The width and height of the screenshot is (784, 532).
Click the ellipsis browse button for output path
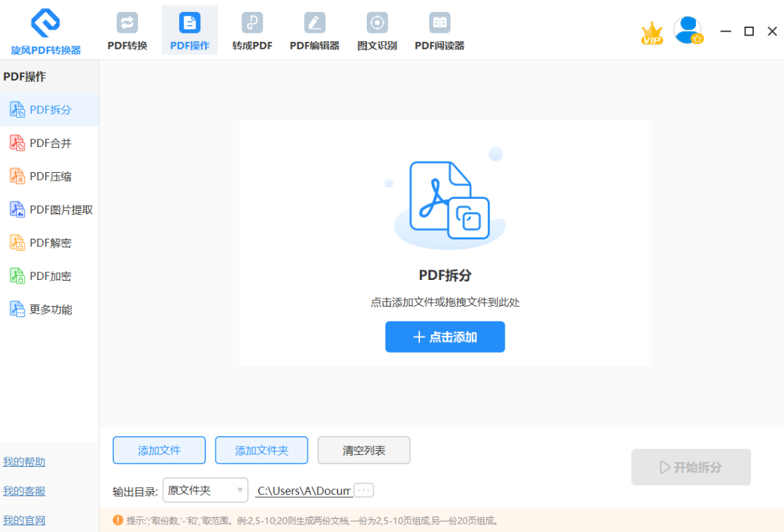[x=364, y=490]
